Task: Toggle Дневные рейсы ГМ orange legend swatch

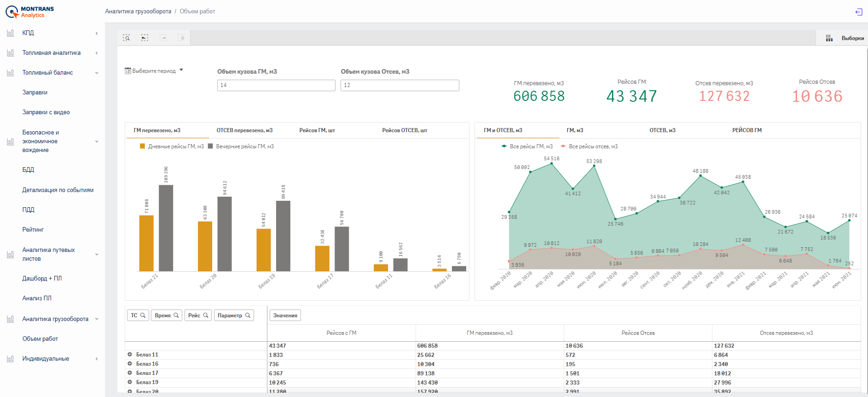Action: pos(142,146)
